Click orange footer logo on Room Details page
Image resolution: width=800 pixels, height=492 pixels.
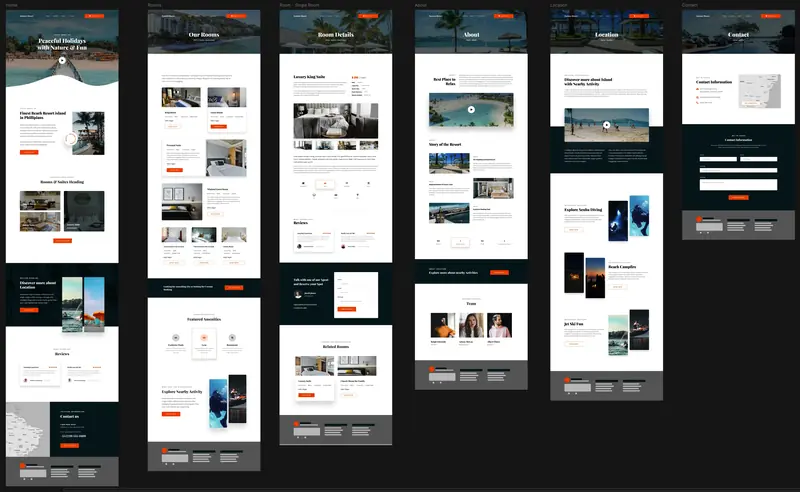coord(296,424)
